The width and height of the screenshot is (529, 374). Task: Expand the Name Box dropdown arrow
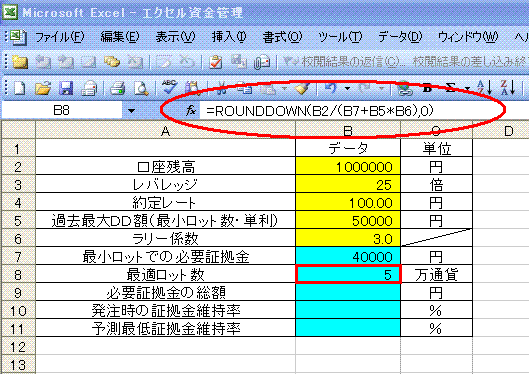[132, 110]
